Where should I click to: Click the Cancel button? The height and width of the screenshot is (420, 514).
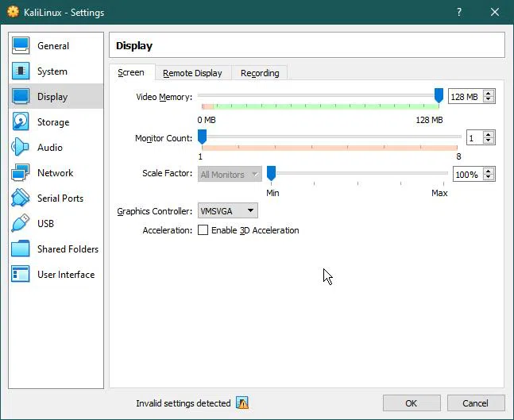click(x=476, y=403)
